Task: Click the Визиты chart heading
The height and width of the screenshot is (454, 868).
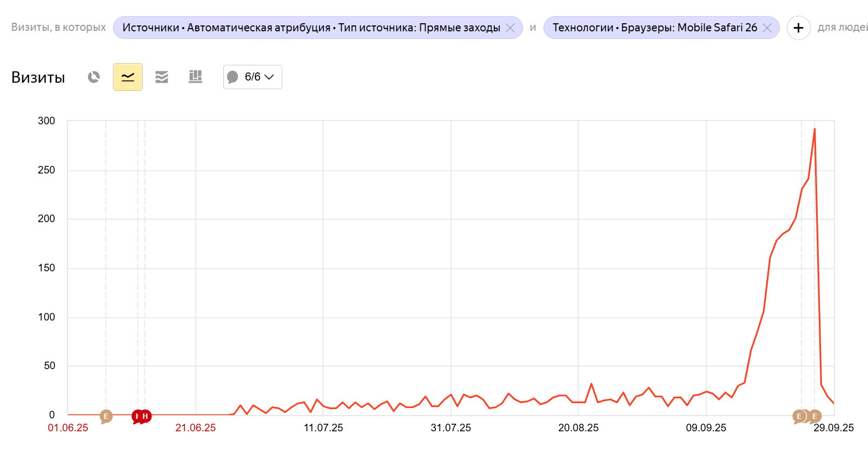Action: pyautogui.click(x=38, y=78)
